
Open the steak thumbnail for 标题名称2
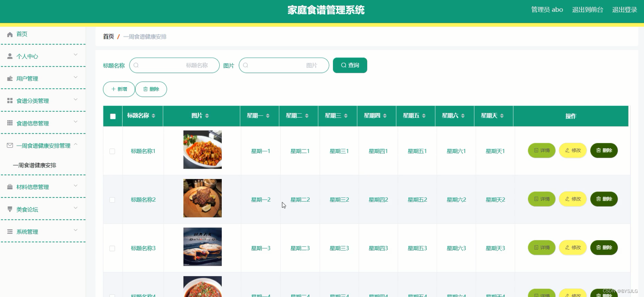point(202,198)
